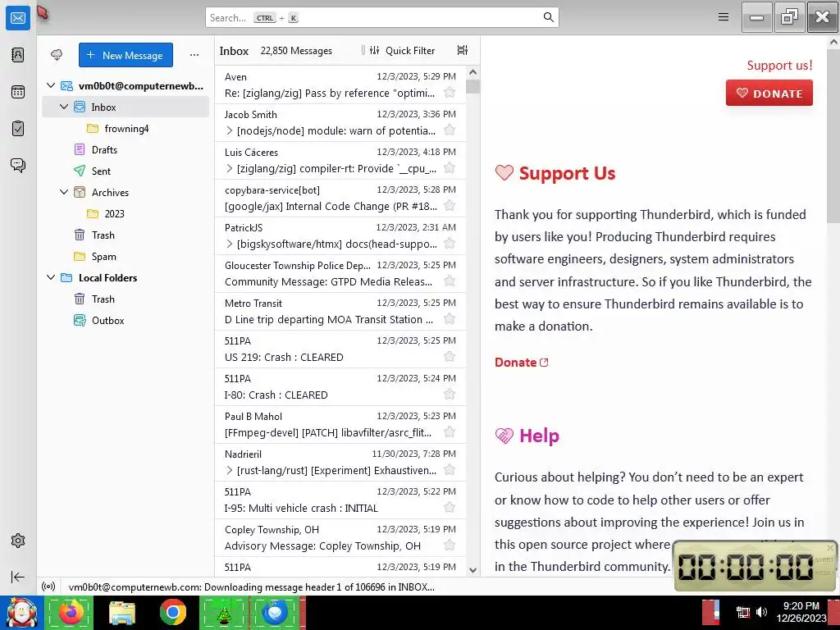Open the Sent folder
This screenshot has width=840, height=630.
pos(126,171)
